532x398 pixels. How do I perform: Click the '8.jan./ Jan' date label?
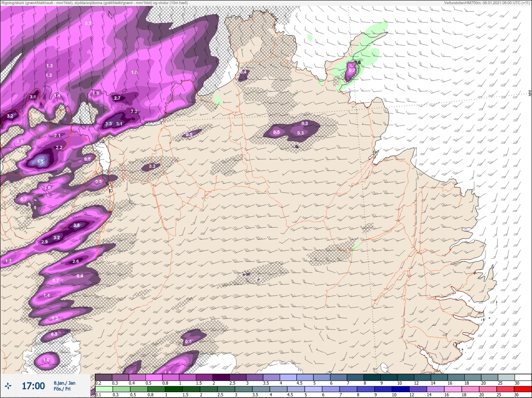click(64, 383)
